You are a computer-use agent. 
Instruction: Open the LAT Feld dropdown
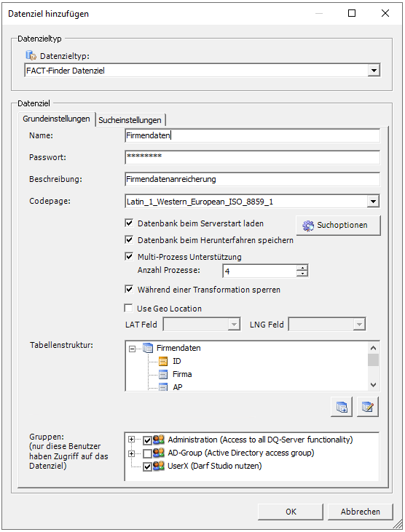(234, 325)
